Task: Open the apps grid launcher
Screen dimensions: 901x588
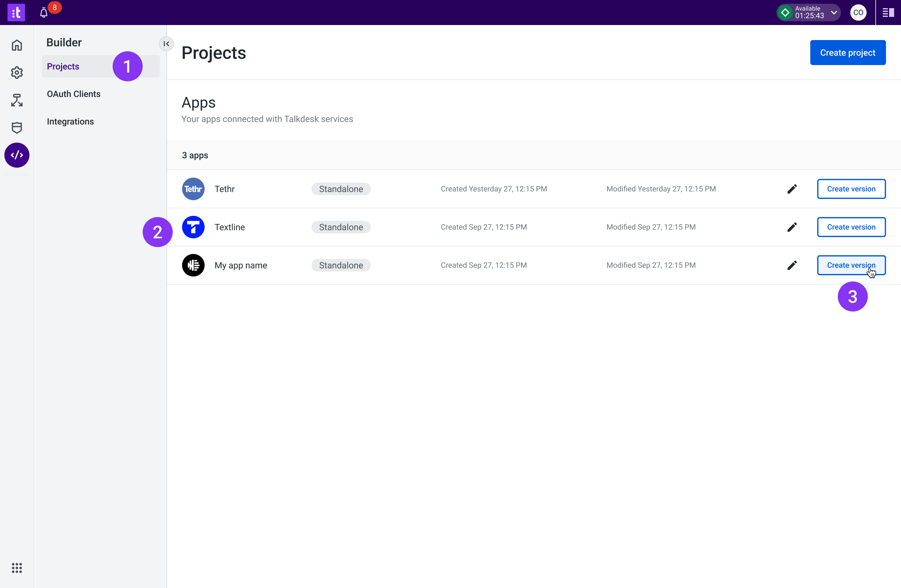Action: 17,568
